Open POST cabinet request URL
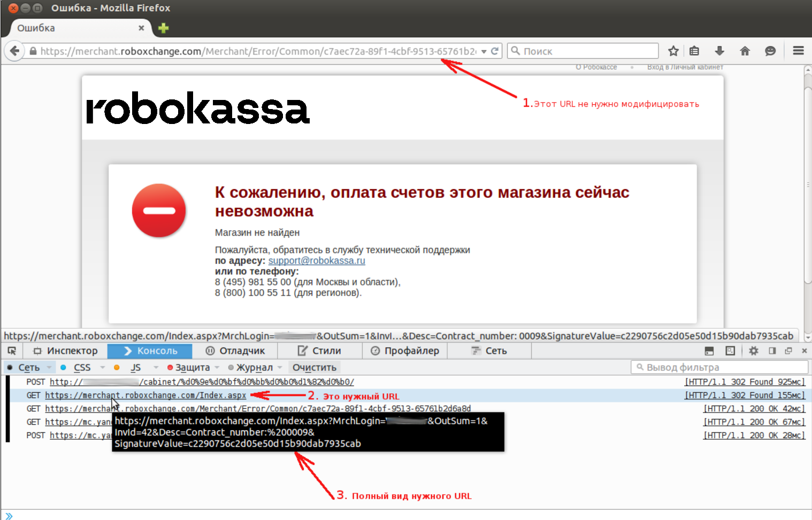This screenshot has width=812, height=520. tap(202, 382)
